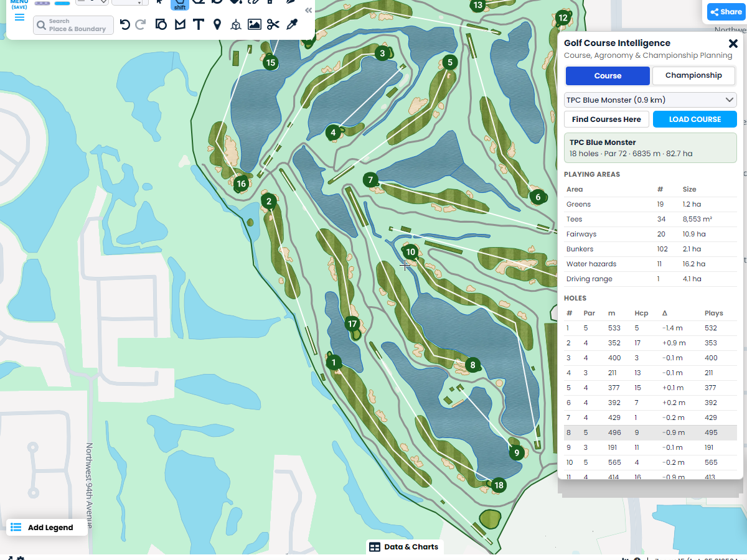Select the 3D cube object tool
This screenshot has width=747, height=560.
click(x=235, y=24)
